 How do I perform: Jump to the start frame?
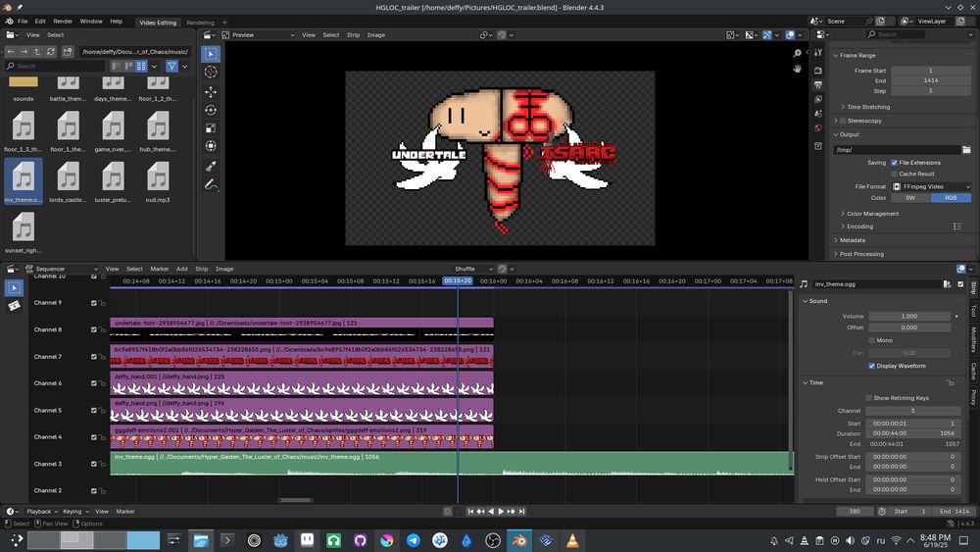(470, 512)
